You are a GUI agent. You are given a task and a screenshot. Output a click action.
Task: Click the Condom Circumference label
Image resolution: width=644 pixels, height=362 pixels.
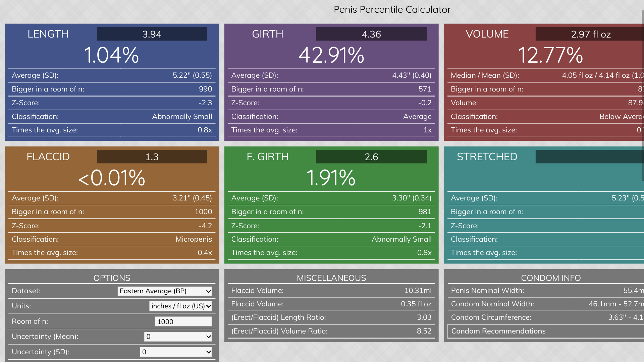tap(491, 317)
